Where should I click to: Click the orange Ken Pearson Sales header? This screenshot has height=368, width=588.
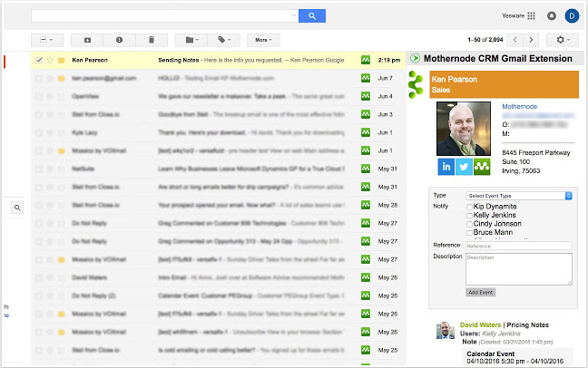coord(504,84)
